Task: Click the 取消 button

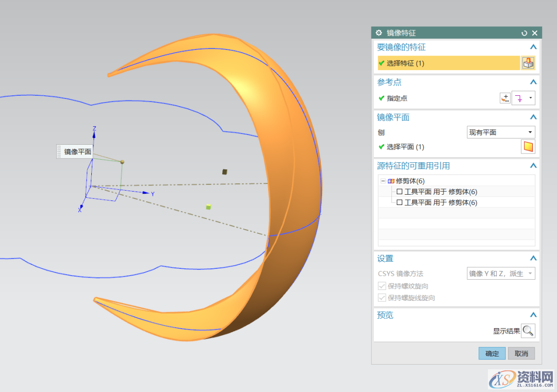Action: tap(521, 353)
